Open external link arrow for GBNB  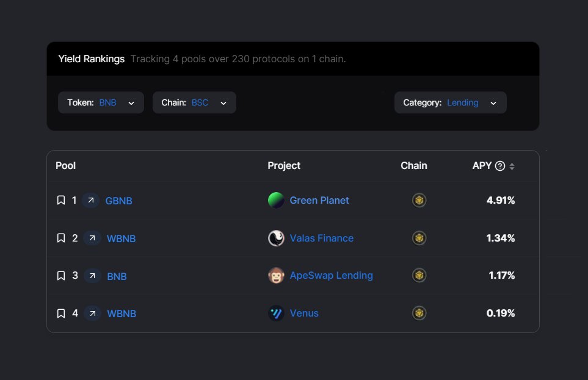(90, 200)
